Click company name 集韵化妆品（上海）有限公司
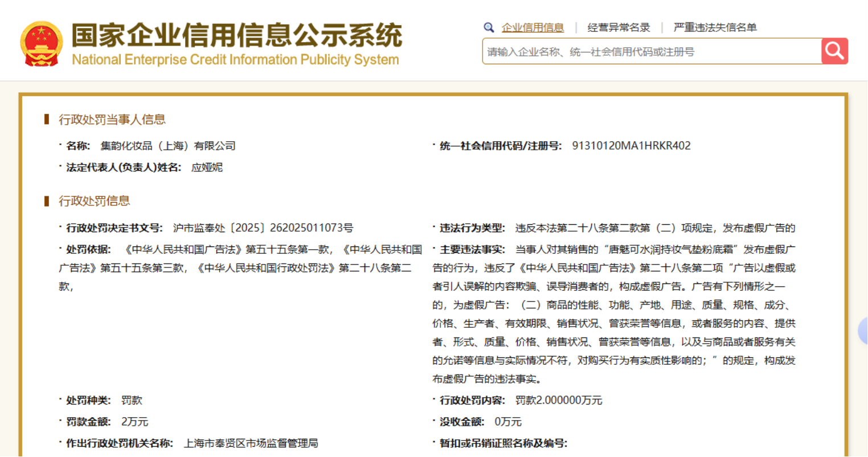The image size is (868, 457). [x=168, y=146]
